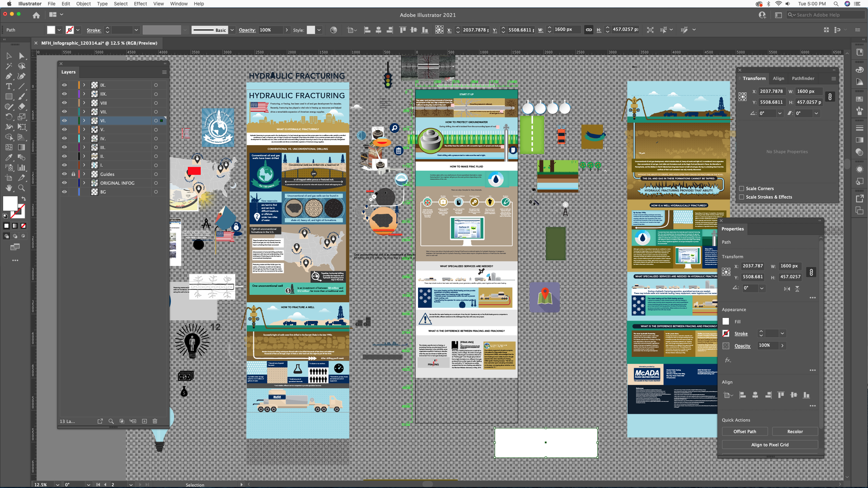Screen dimensions: 868x488
Task: Open the Effect menu
Action: click(140, 4)
